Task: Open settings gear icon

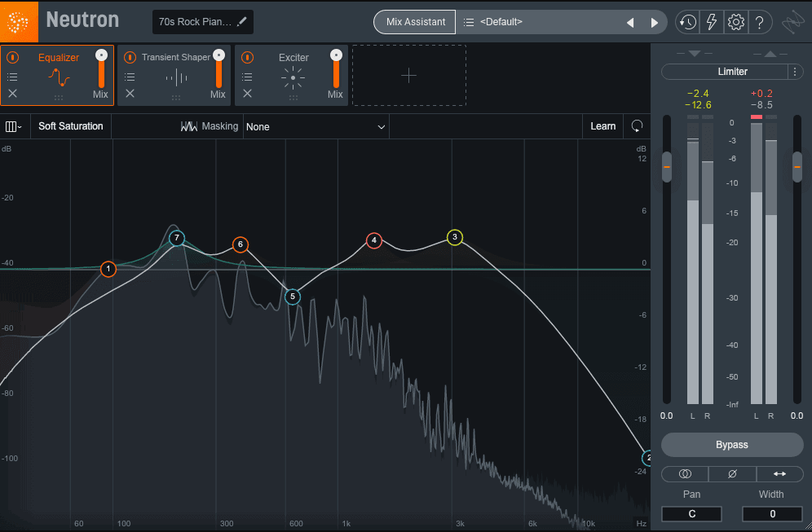Action: [x=735, y=22]
